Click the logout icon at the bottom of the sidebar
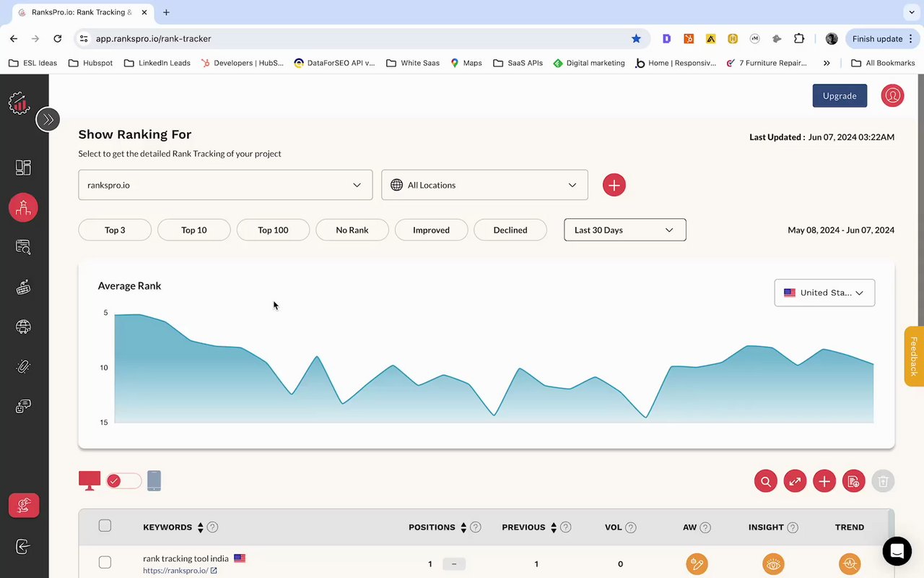 tap(23, 547)
